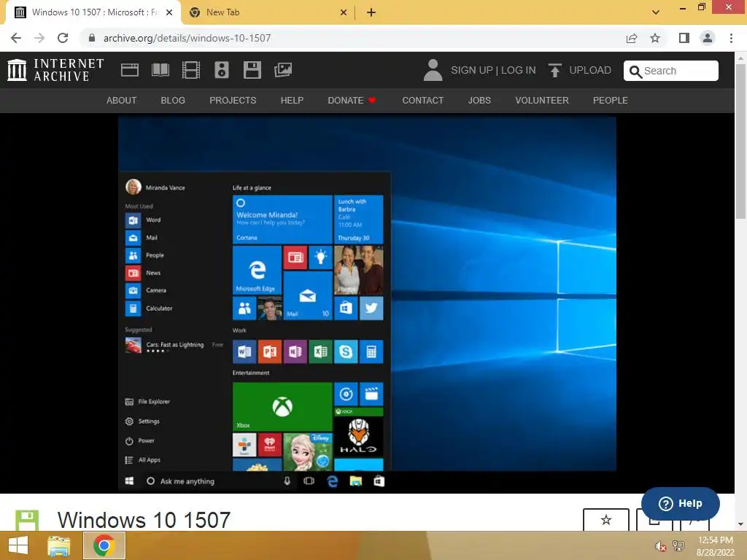Click the Windows 10 1507 page title
This screenshot has width=747, height=560.
[x=144, y=519]
